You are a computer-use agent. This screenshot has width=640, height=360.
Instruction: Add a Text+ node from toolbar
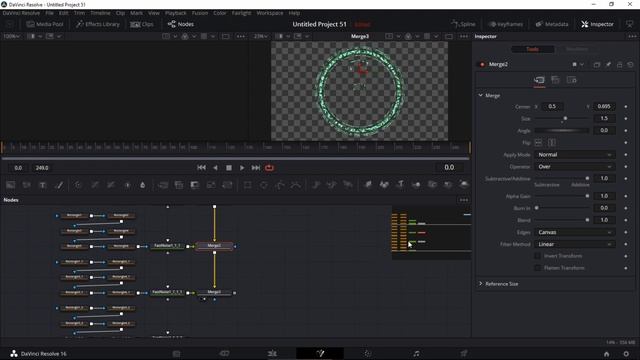[42, 185]
